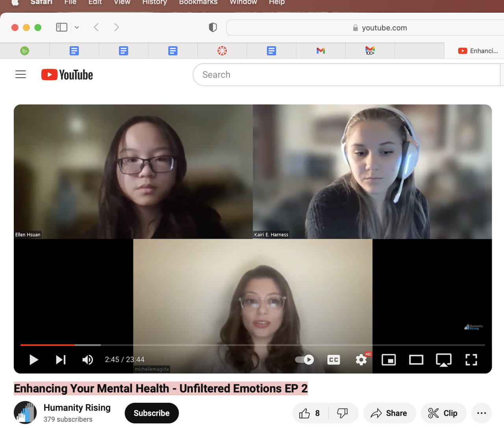Switch to the first Google Docs tab

74,50
